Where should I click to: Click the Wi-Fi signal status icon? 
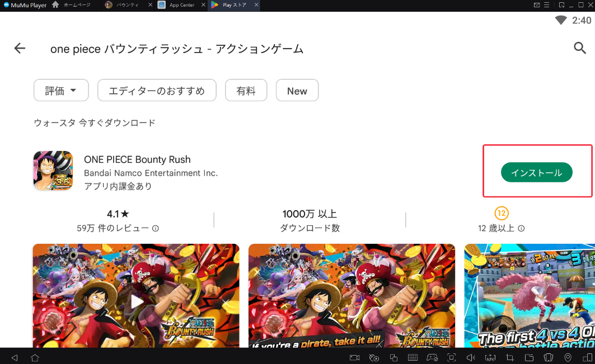point(561,20)
